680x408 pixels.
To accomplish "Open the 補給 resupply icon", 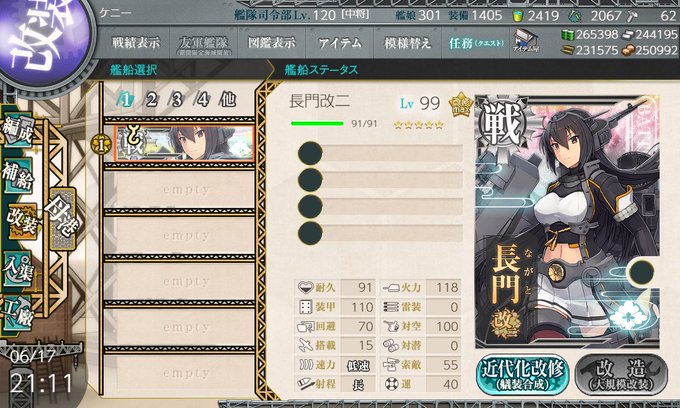I will coord(18,175).
